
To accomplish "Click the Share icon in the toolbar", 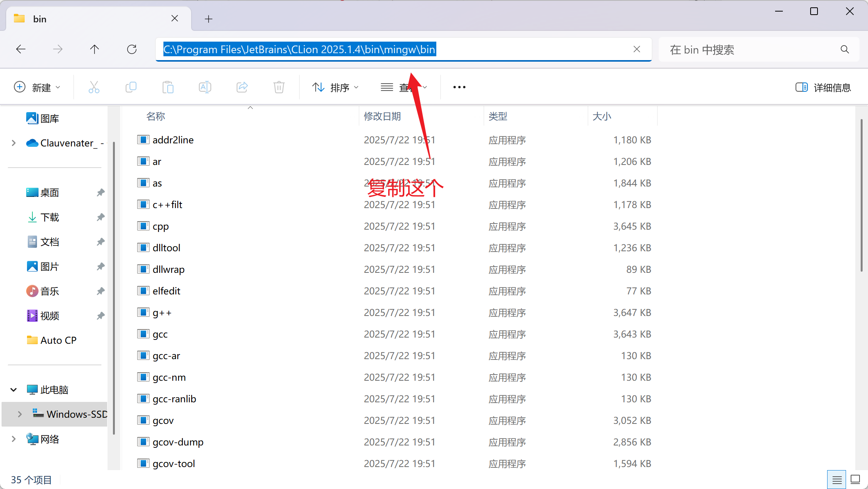I will [x=242, y=87].
